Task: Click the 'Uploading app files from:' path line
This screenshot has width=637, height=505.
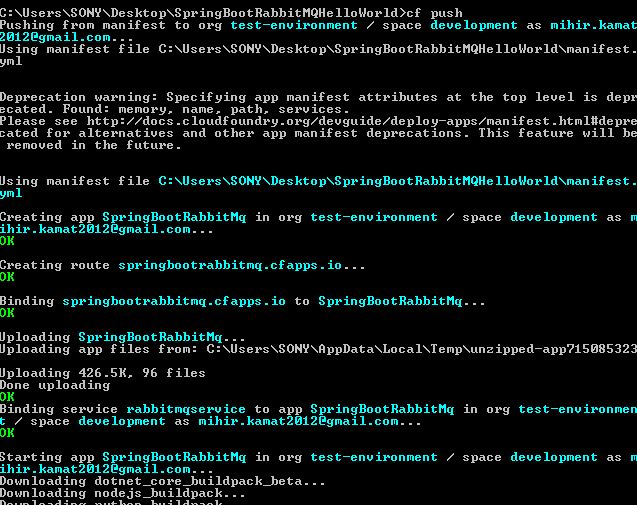Action: click(x=318, y=349)
